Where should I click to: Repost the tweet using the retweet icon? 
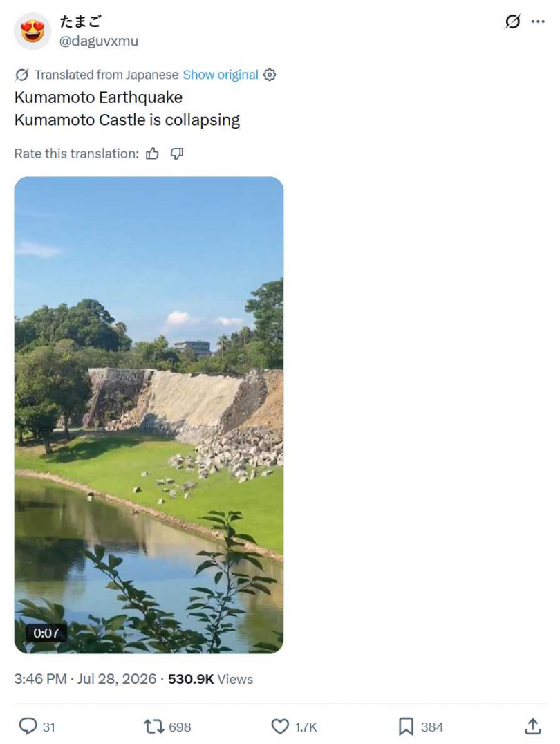153,727
